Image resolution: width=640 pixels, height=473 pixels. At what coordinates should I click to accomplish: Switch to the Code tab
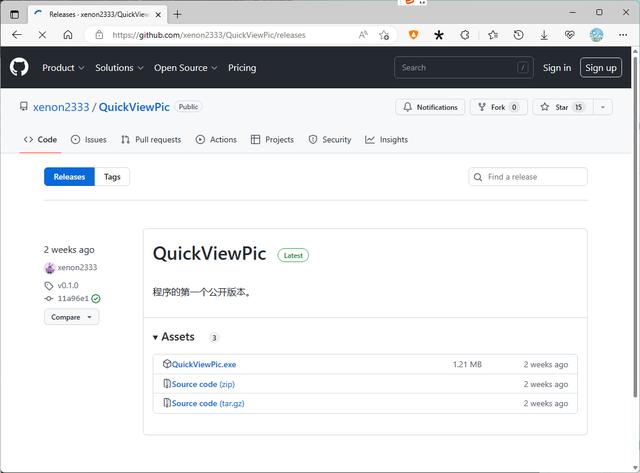[40, 140]
